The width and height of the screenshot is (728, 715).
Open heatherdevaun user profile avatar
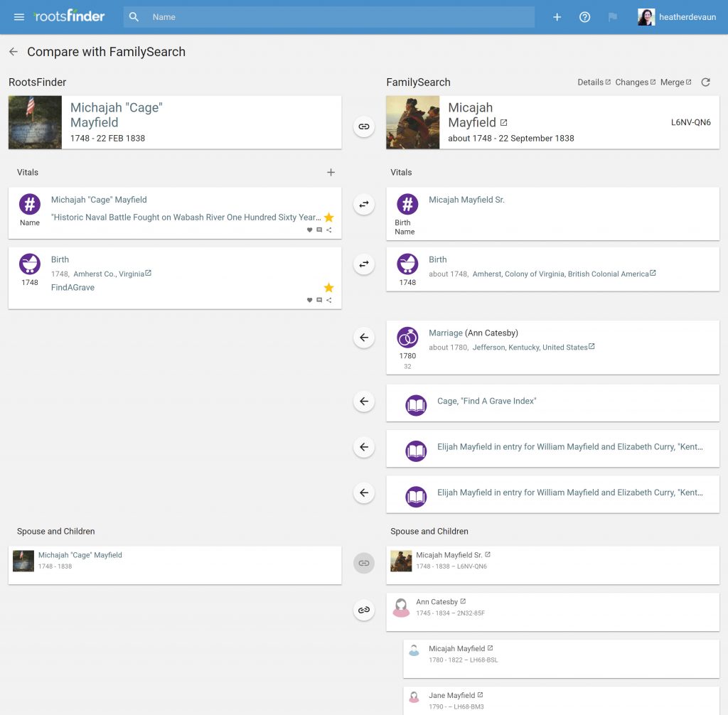646,17
